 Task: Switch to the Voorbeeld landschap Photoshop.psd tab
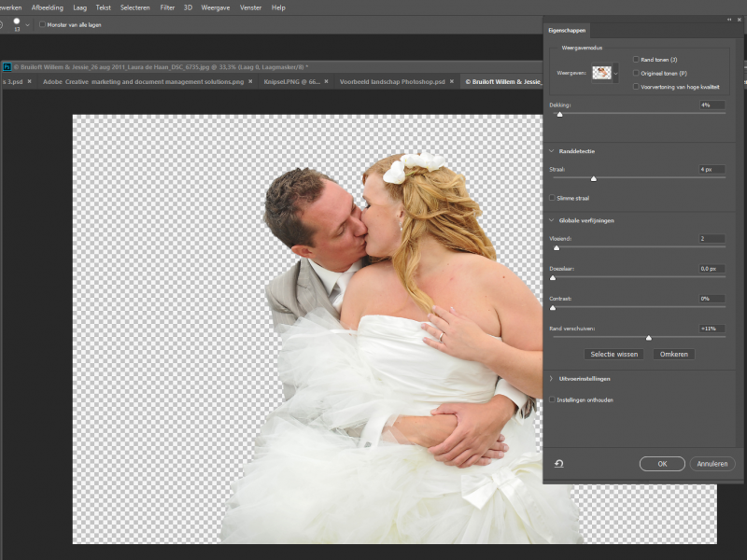click(x=392, y=82)
